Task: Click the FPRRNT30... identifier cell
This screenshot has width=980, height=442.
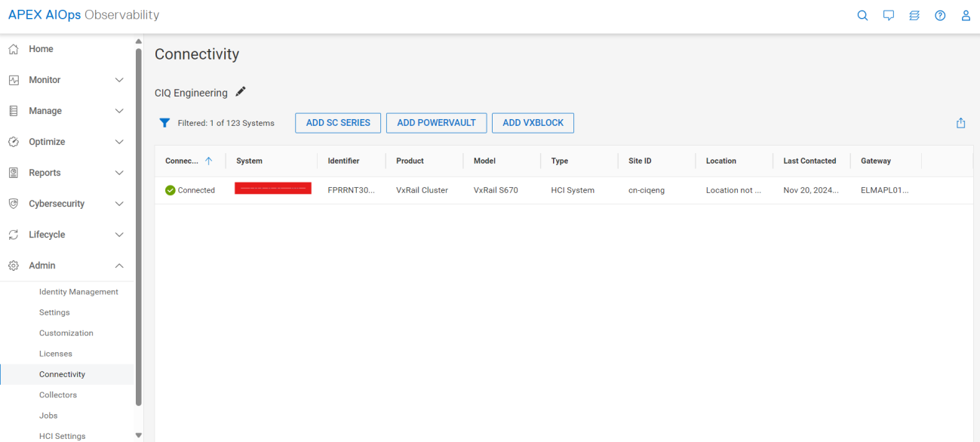Action: pos(351,190)
